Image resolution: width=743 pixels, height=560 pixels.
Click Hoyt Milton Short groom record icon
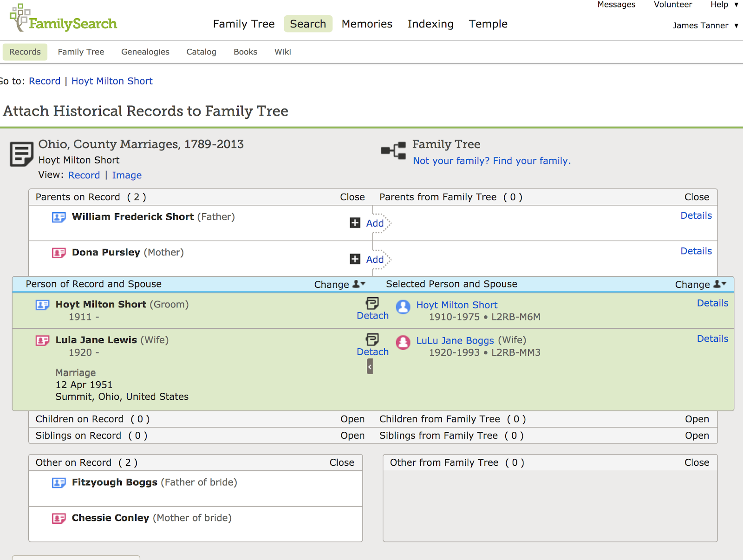(42, 305)
